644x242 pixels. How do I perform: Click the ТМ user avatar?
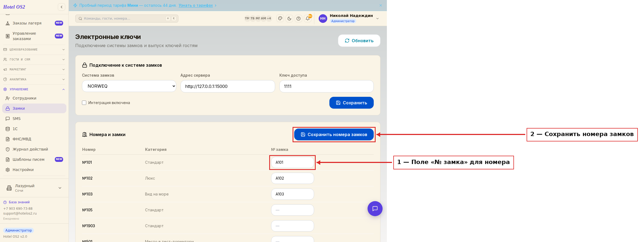[x=247, y=19]
